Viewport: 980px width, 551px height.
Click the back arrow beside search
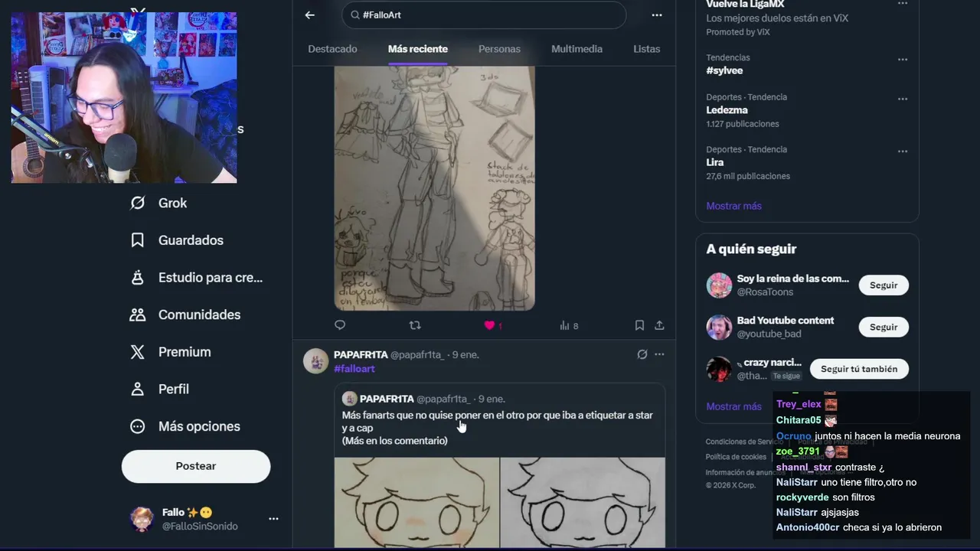(x=309, y=15)
